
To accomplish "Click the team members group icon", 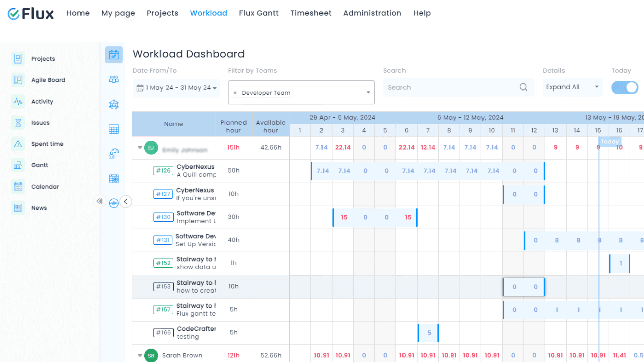I will coord(114,79).
